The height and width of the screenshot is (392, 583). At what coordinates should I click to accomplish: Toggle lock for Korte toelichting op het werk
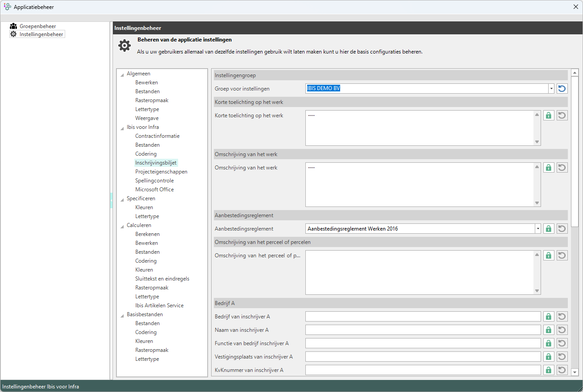549,116
